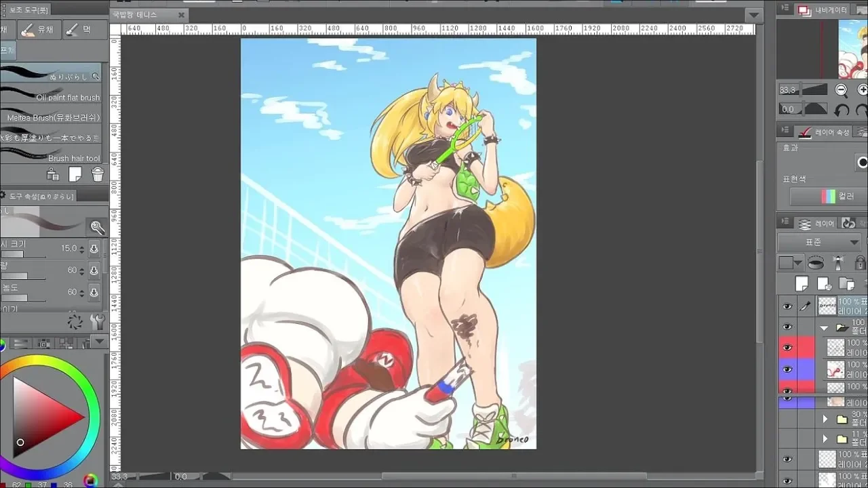This screenshot has width=868, height=488.
Task: Create a new vector layer
Action: tap(825, 284)
